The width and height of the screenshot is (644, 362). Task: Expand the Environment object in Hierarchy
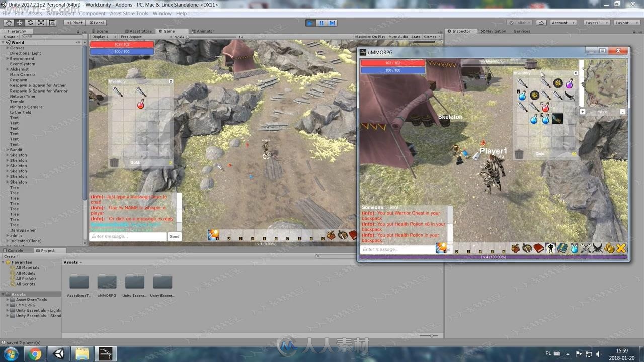point(8,59)
